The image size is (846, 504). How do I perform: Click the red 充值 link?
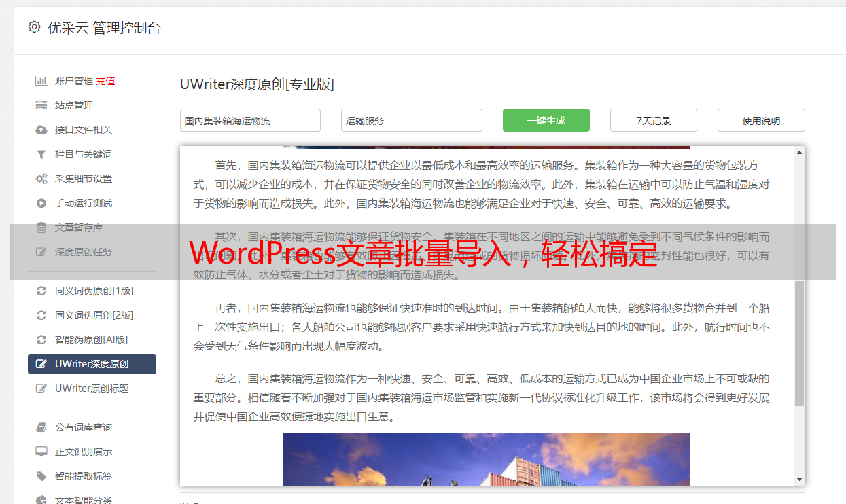(105, 81)
